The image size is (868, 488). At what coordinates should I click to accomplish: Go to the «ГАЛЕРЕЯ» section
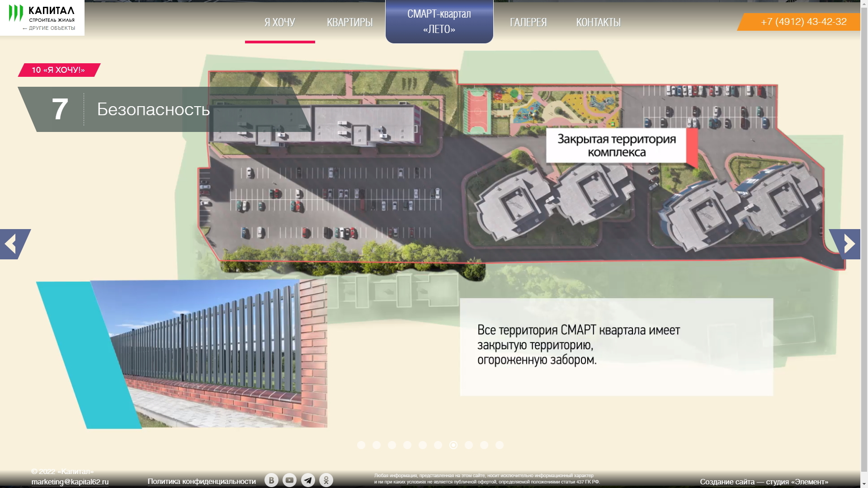(528, 23)
